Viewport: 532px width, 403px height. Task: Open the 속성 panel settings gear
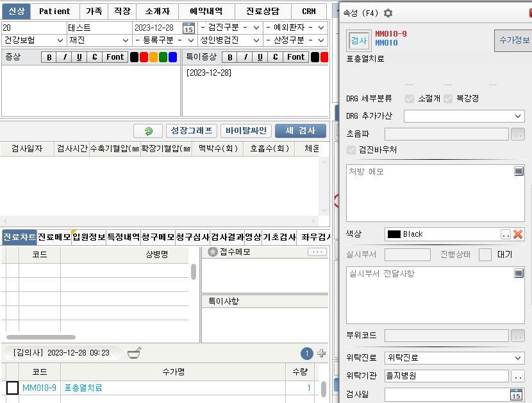388,13
